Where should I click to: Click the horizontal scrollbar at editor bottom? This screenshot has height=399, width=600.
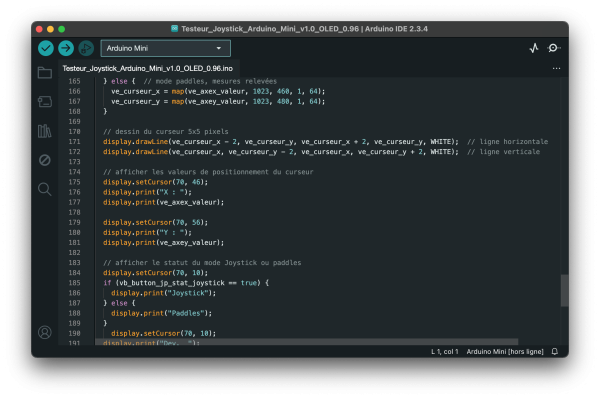(307, 342)
